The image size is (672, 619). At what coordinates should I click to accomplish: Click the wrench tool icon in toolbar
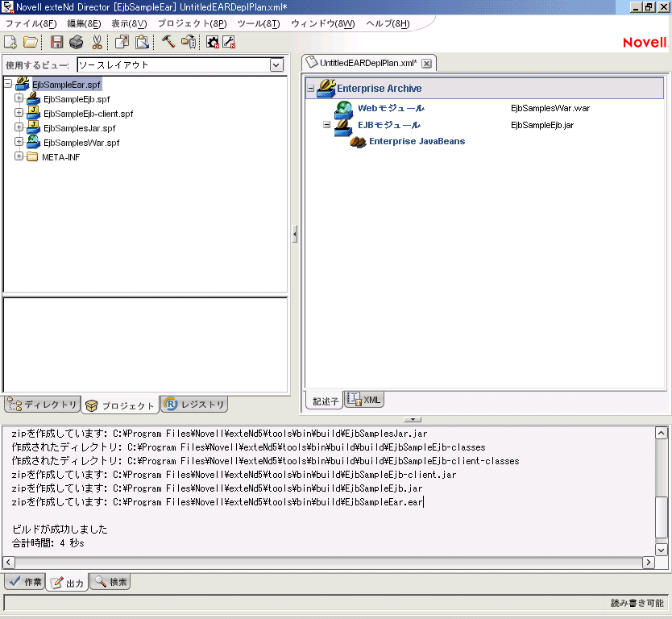(x=229, y=42)
